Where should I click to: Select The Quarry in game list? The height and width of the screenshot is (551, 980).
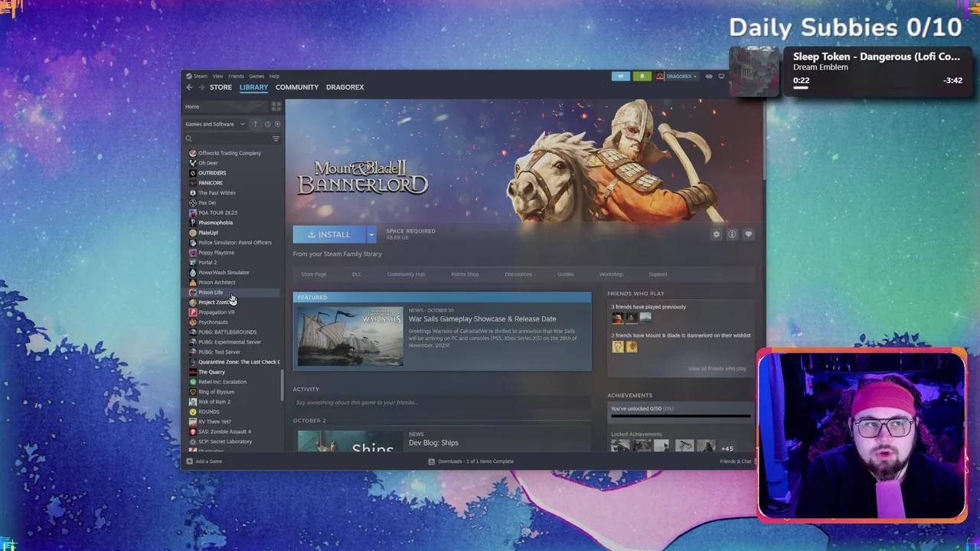click(x=211, y=372)
